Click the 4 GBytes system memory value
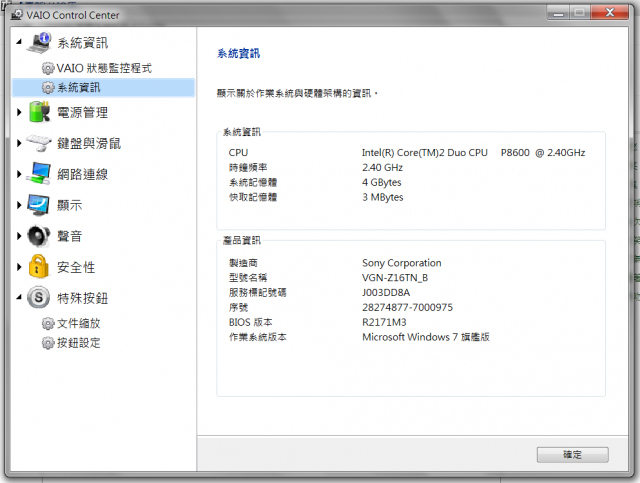Screen dimensions: 640x483 pos(382,183)
